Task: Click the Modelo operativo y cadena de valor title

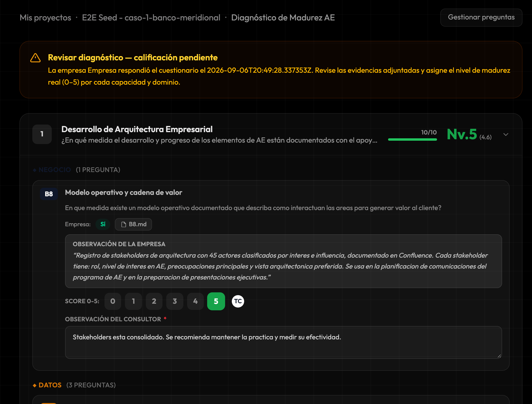Action: coord(124,192)
